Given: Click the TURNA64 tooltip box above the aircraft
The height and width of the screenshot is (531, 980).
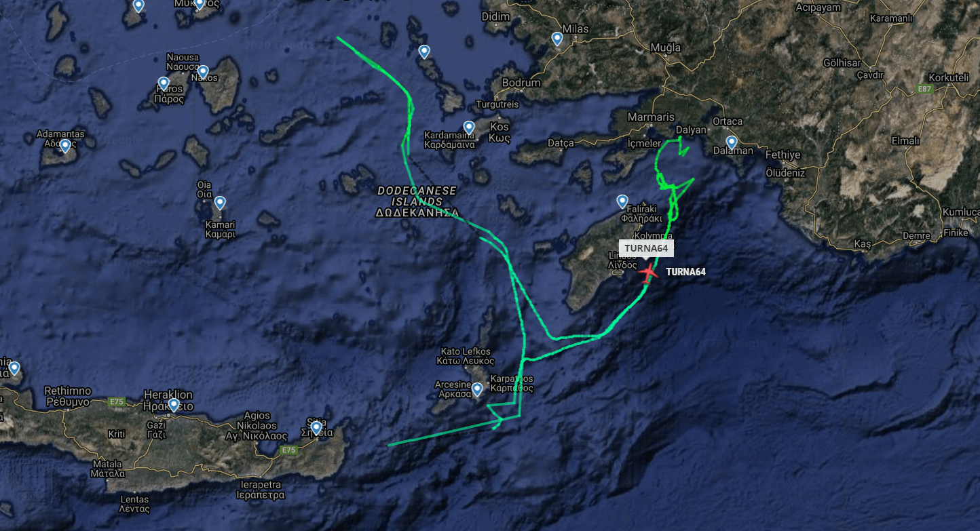Looking at the screenshot, I should [646, 248].
